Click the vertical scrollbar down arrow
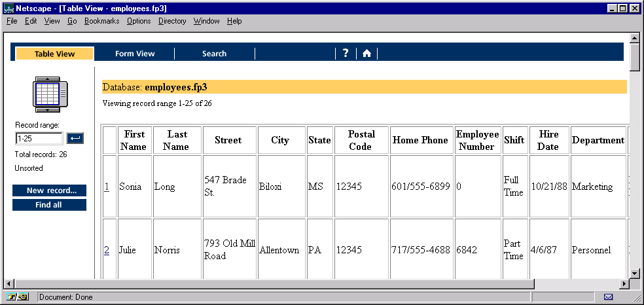The image size is (644, 305). [635, 274]
